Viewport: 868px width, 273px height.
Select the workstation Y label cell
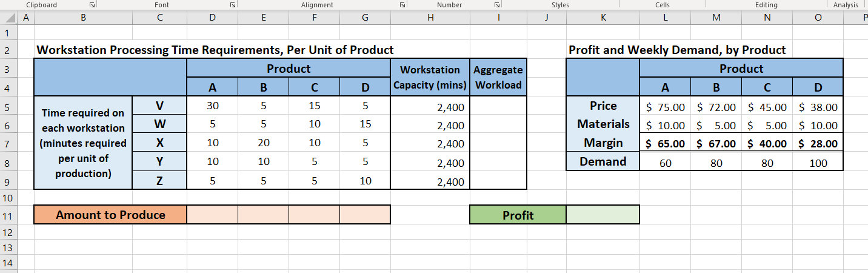tap(159, 163)
